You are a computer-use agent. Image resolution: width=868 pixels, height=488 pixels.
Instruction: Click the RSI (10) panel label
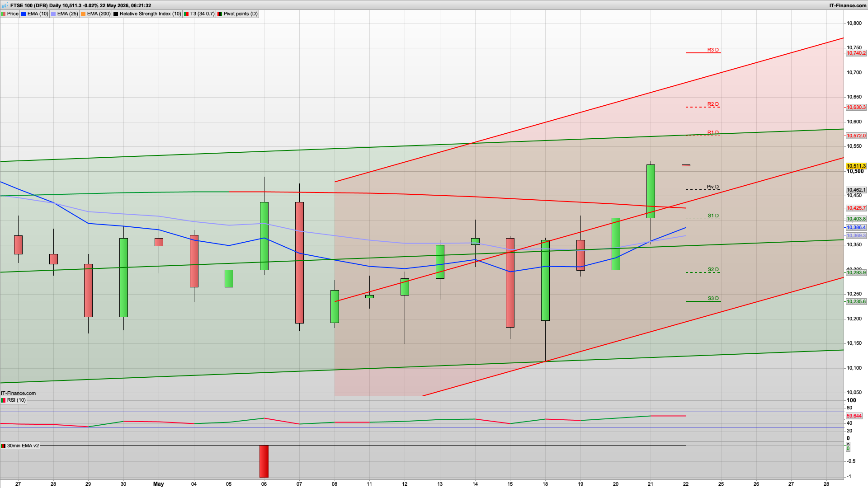click(14, 400)
